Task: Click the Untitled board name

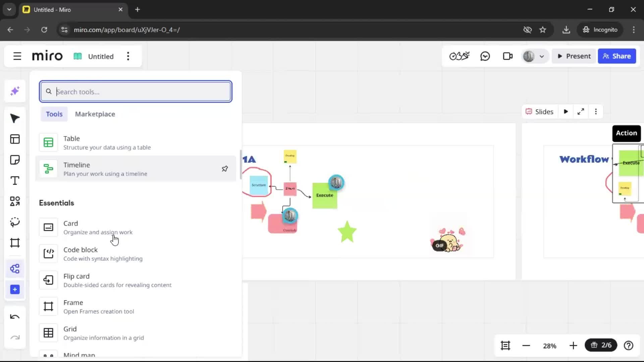Action: click(101, 56)
